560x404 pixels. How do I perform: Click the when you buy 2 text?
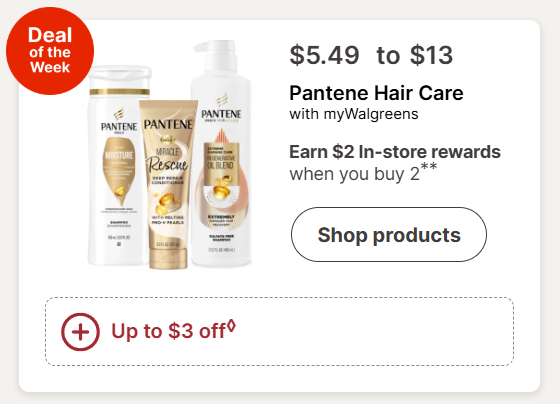354,174
